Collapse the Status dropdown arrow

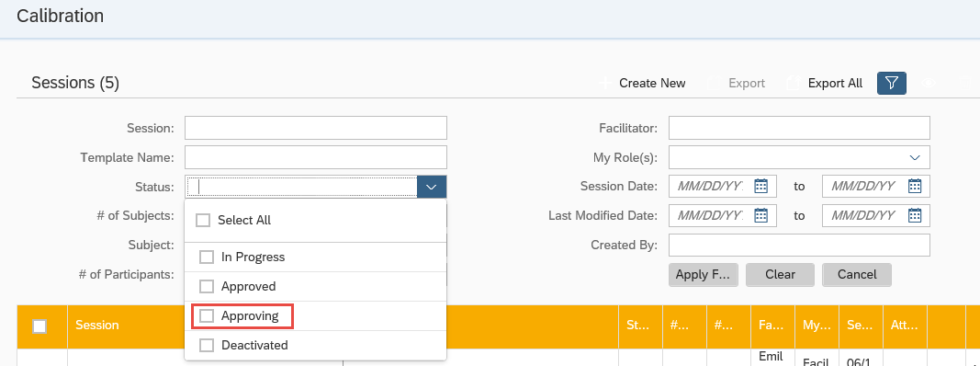click(x=432, y=187)
